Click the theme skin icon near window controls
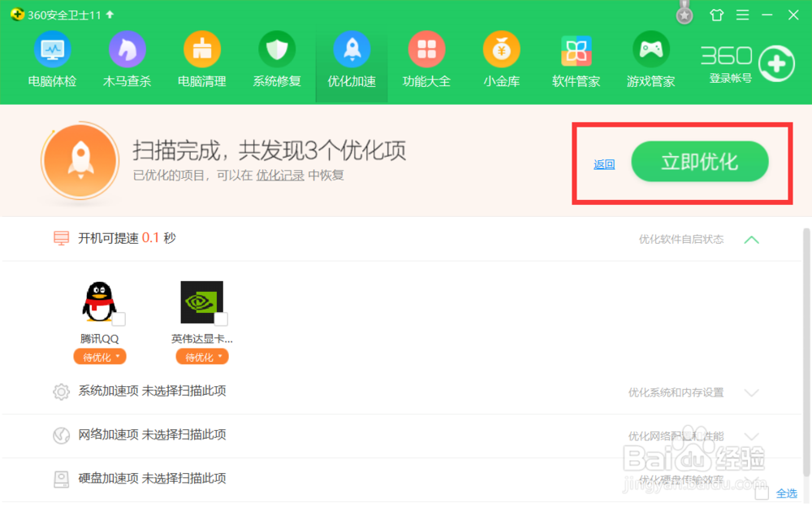 pos(715,15)
